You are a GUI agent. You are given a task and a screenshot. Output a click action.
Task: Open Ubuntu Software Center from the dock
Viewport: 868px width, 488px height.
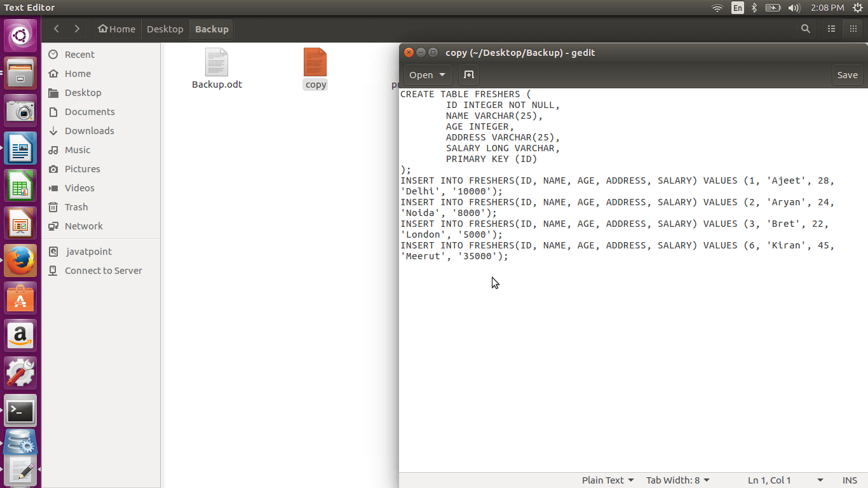(x=20, y=299)
